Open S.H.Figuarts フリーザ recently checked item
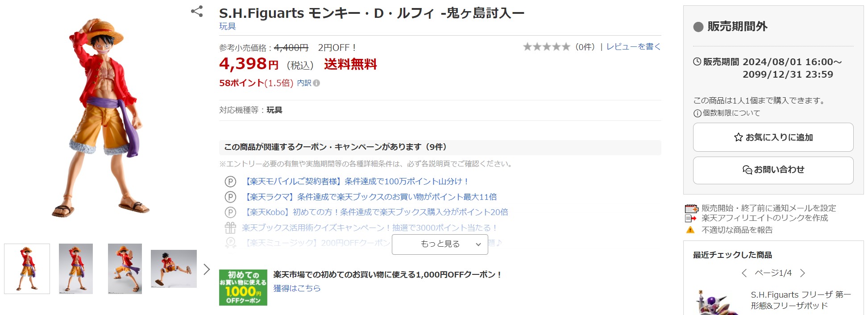 tap(801, 300)
